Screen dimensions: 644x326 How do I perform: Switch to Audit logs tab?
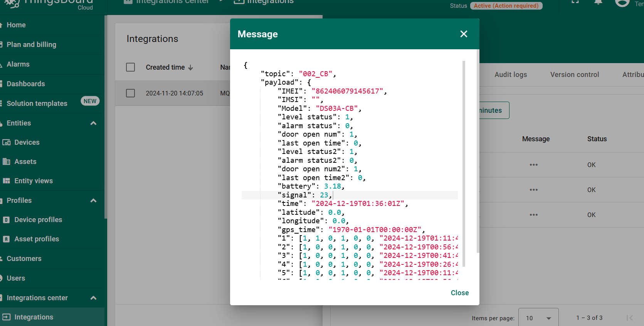pos(511,75)
